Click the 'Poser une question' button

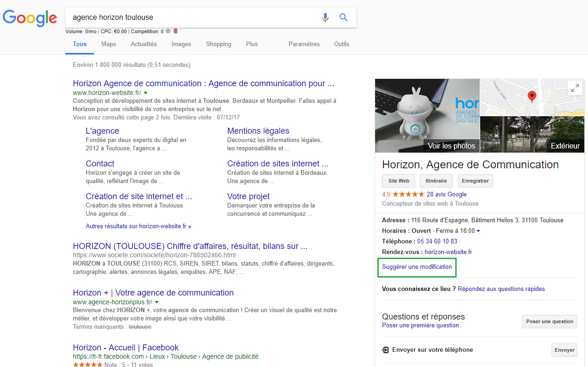(x=549, y=321)
